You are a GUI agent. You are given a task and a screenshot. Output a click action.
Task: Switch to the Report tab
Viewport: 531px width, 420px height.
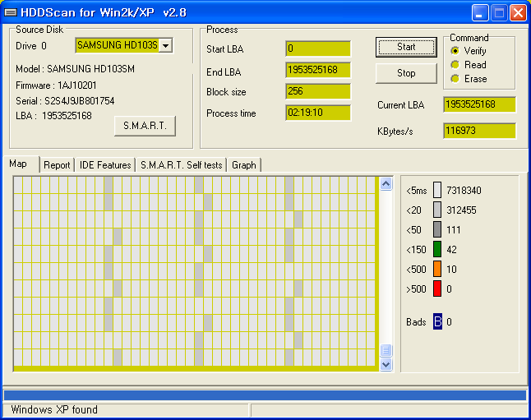pyautogui.click(x=57, y=165)
